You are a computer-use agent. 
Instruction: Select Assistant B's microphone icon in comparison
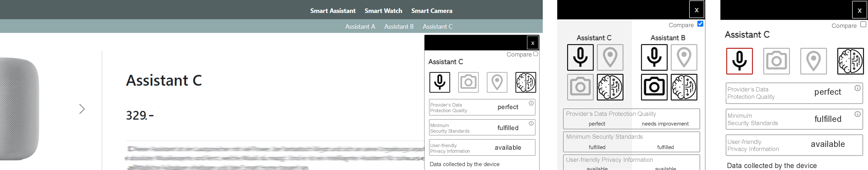click(x=654, y=57)
